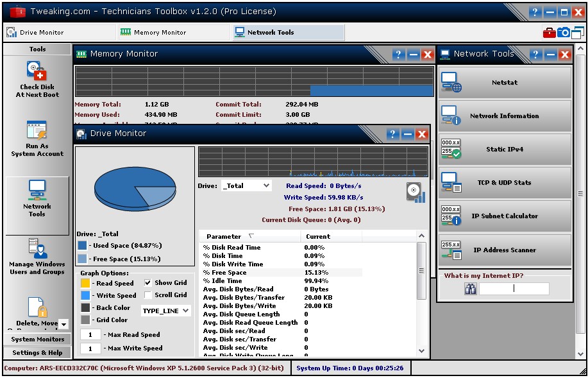This screenshot has height=378, width=588.
Task: Select the % Free Space row
Action: pos(281,273)
